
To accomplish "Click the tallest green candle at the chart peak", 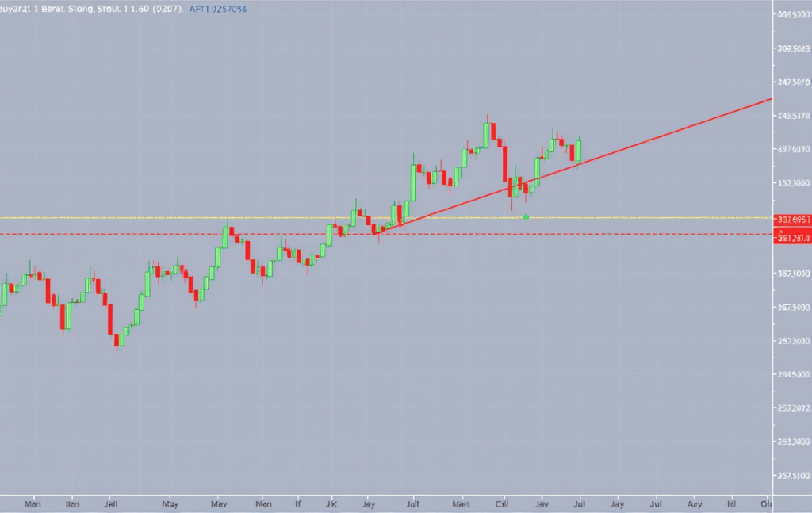I will [x=486, y=133].
